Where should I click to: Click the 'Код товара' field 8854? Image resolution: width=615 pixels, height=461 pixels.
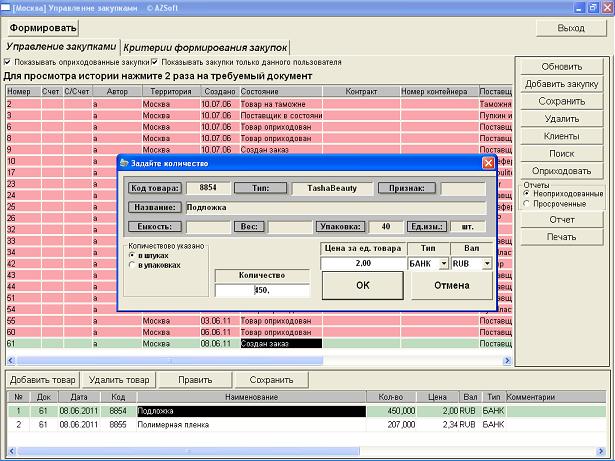click(x=208, y=188)
